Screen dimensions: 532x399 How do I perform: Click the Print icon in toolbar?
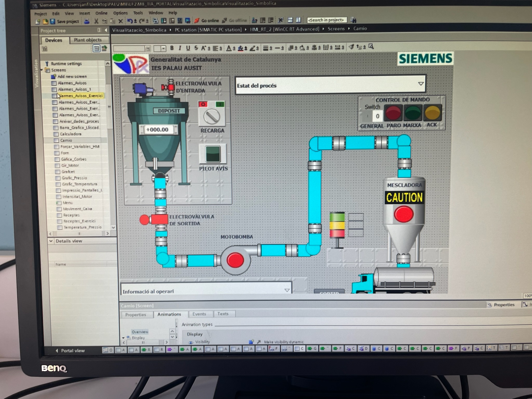tap(87, 21)
